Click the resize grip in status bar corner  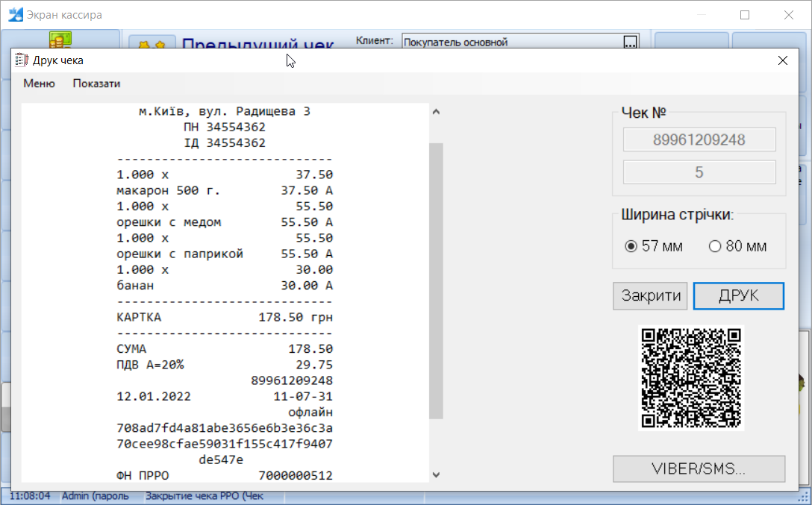coord(803,496)
